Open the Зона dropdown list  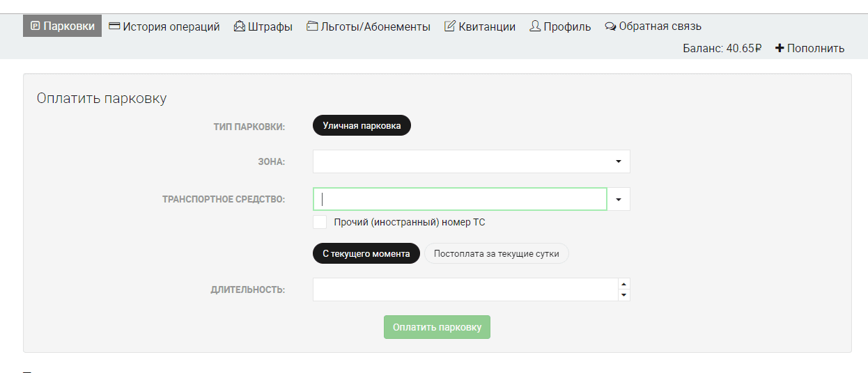pos(472,161)
